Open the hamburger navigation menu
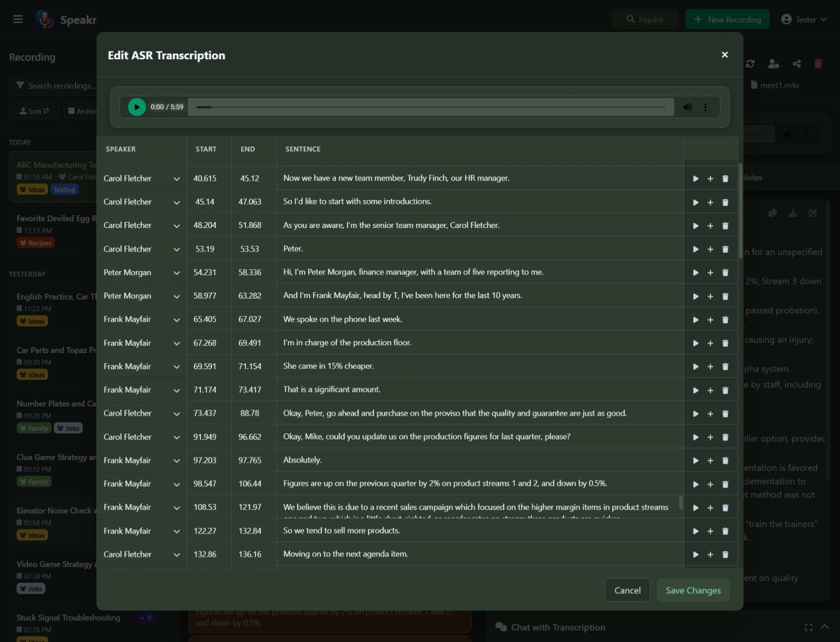This screenshot has height=642, width=840. (18, 19)
